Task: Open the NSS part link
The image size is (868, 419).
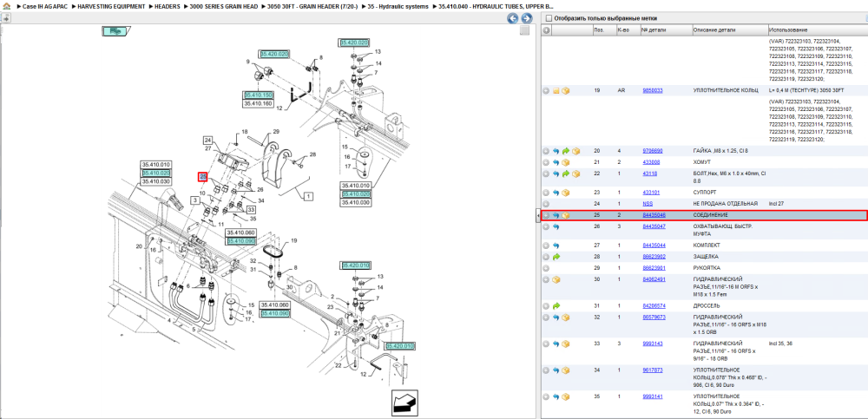Action: (x=648, y=204)
